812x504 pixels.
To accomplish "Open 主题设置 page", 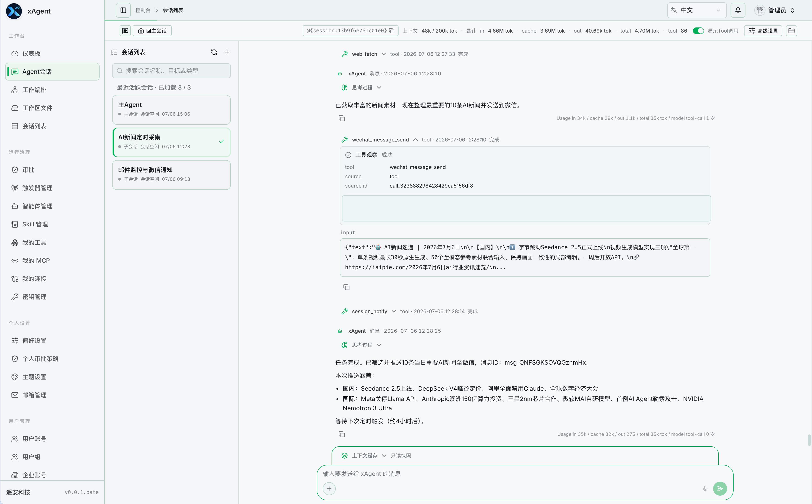I will coord(52,377).
